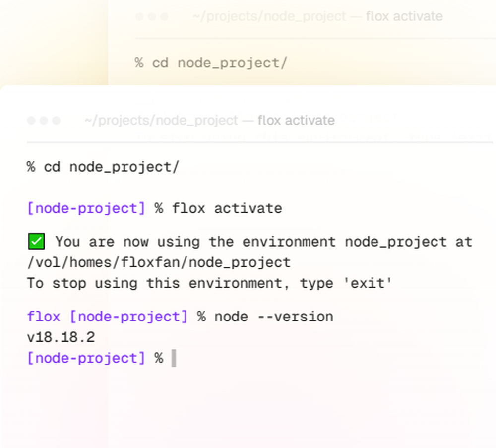
Task: Click the purple [node-project] prompt before flox activate
Action: point(86,208)
